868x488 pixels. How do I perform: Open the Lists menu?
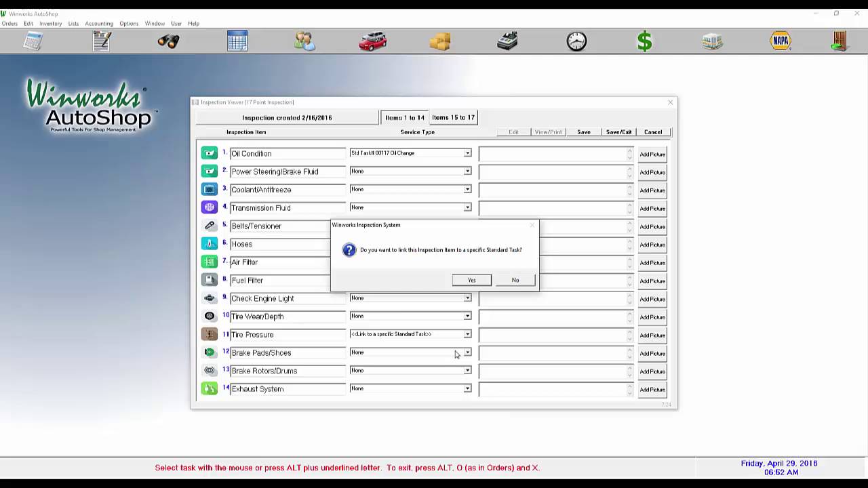(73, 24)
